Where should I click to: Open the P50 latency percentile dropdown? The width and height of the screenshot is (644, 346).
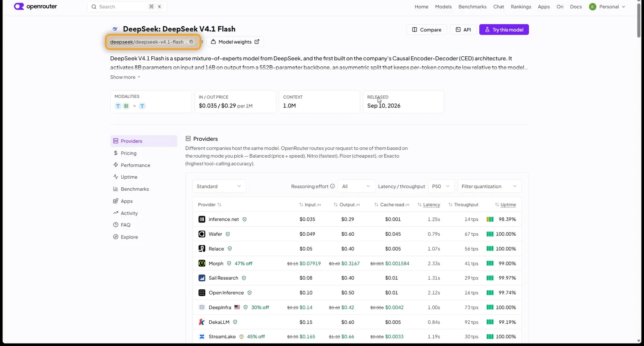pos(441,186)
